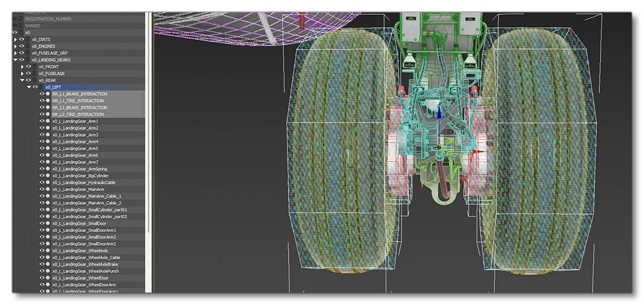
Task: Select x0_L_LandingGear_Arm6 in the list
Action: point(75,155)
